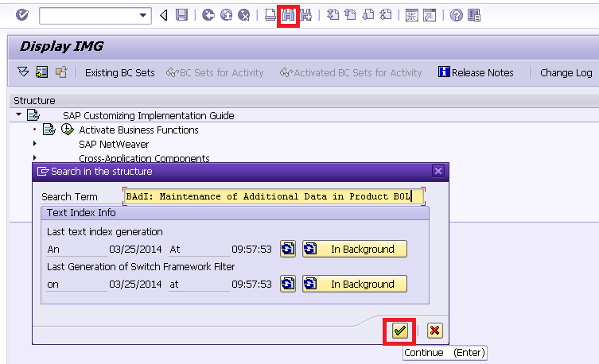This screenshot has width=599, height=364.
Task: Open the Change Log
Action: [x=566, y=72]
